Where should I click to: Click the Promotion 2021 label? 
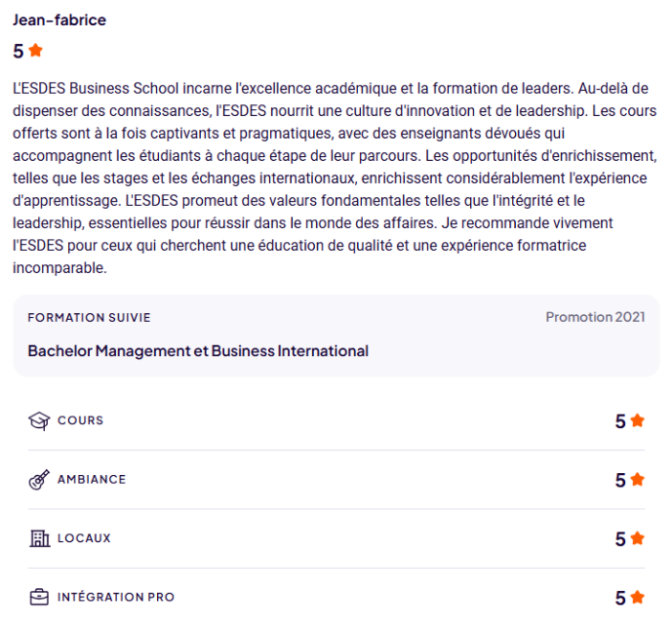tap(595, 317)
